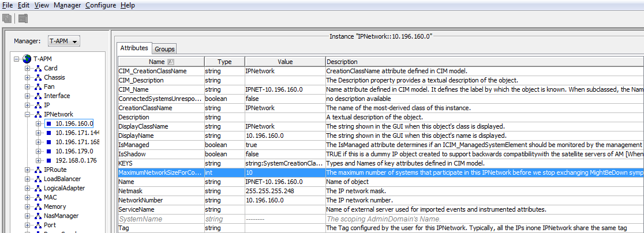Image resolution: width=644 pixels, height=233 pixels.
Task: Click the LoadBalancer class icon
Action: click(38, 179)
